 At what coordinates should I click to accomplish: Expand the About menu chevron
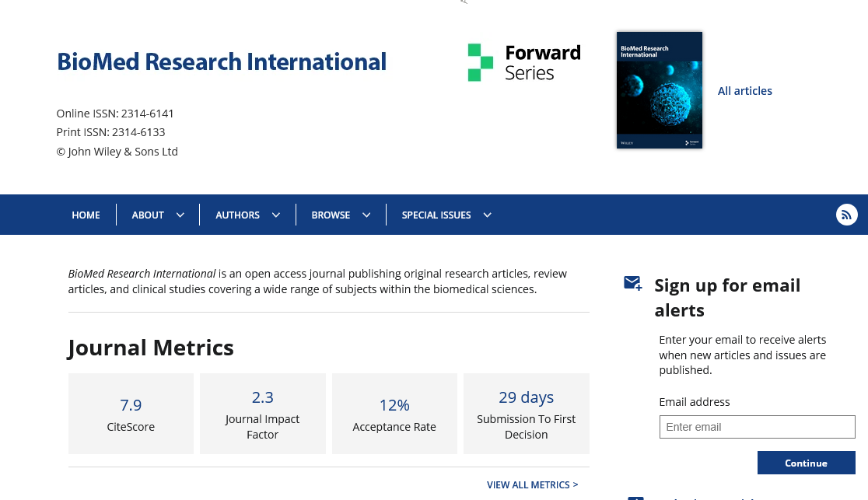pos(180,215)
